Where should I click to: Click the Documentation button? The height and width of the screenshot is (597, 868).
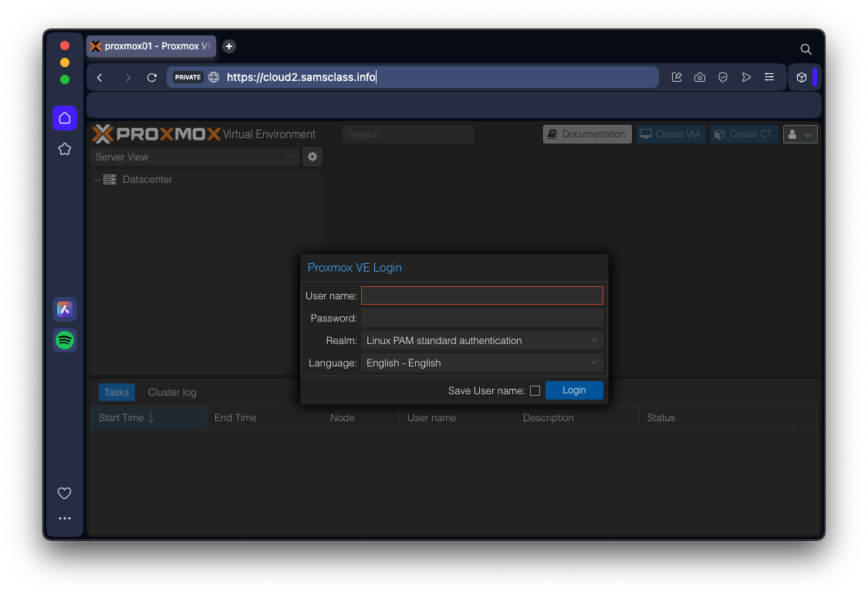(587, 134)
